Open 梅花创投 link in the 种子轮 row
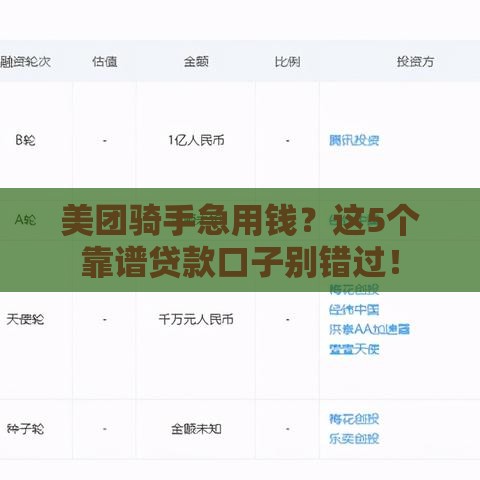The width and height of the screenshot is (480, 480). click(x=354, y=419)
